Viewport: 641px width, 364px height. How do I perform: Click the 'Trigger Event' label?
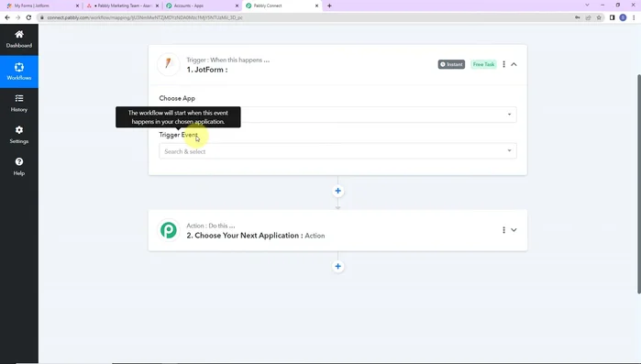(x=178, y=135)
